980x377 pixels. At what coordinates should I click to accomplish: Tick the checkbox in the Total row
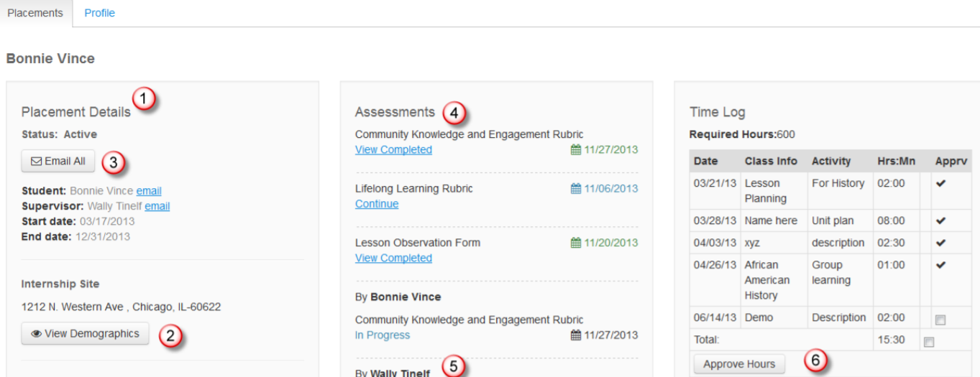click(x=928, y=342)
